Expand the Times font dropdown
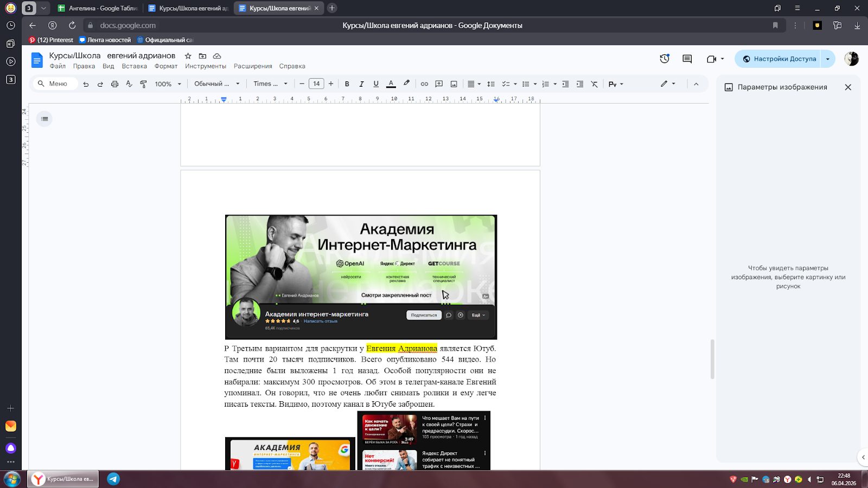 [x=270, y=84]
